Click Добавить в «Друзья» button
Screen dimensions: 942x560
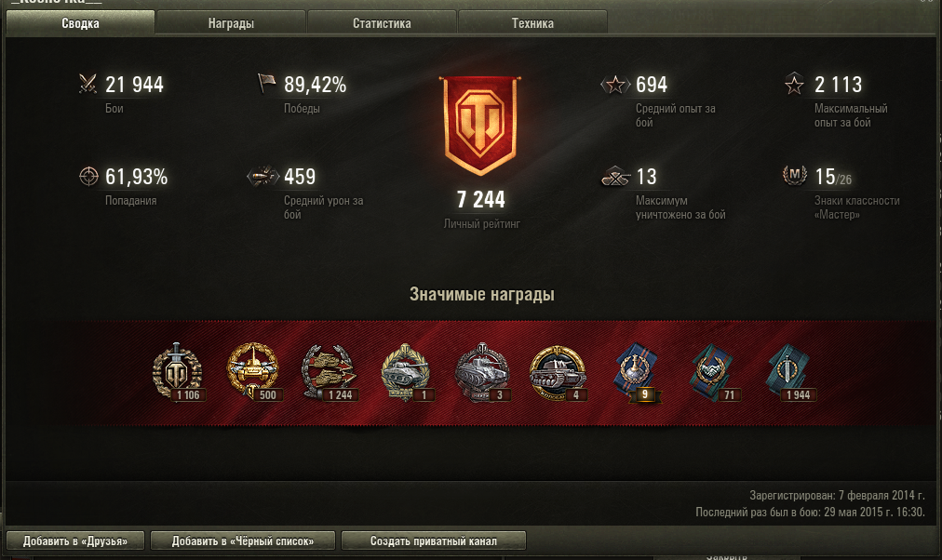click(75, 540)
